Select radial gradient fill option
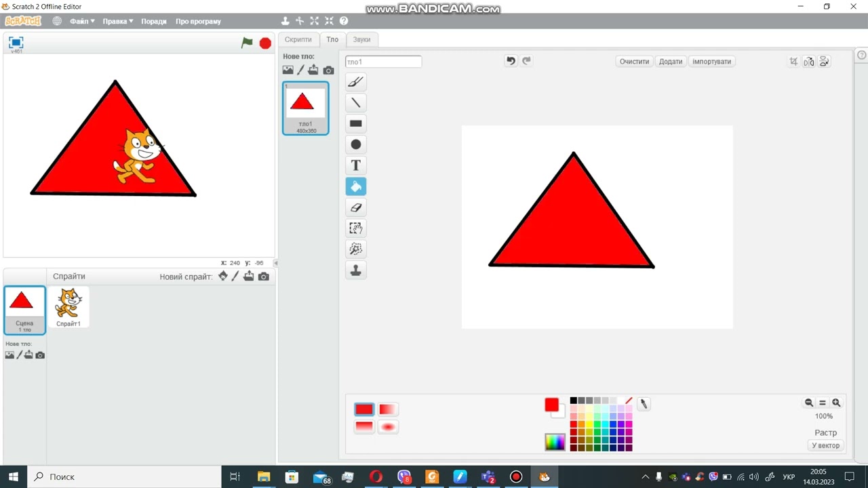Viewport: 868px width, 488px height. pos(388,427)
